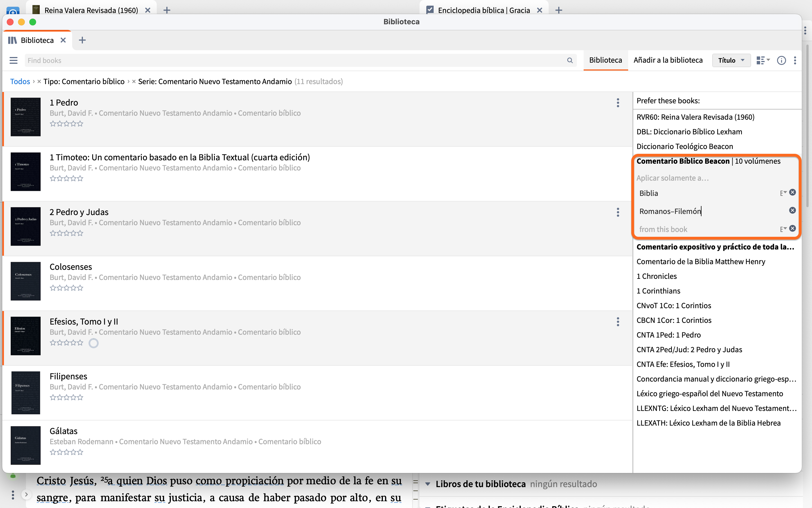The image size is (812, 508).
Task: Select CNTA Efe: Efesios, Tomo I y II
Action: (x=683, y=364)
